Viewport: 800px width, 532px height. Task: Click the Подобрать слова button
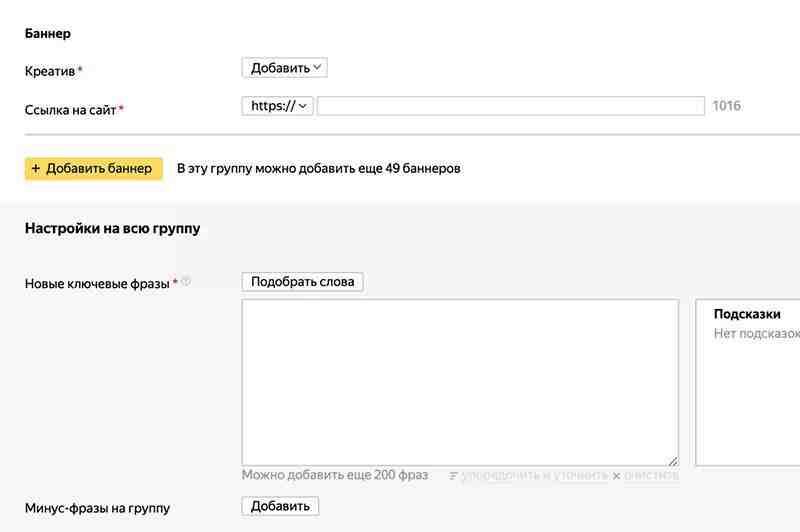tap(303, 282)
